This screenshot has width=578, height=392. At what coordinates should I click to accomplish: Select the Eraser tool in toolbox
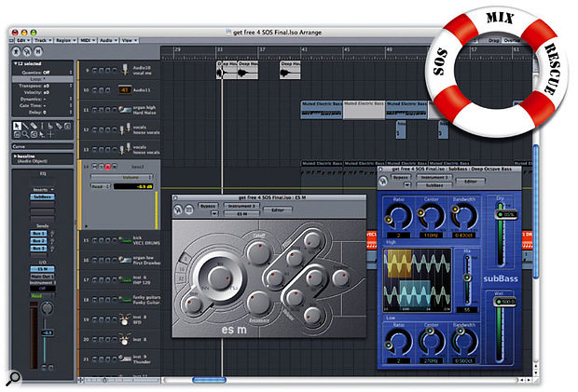pos(34,126)
